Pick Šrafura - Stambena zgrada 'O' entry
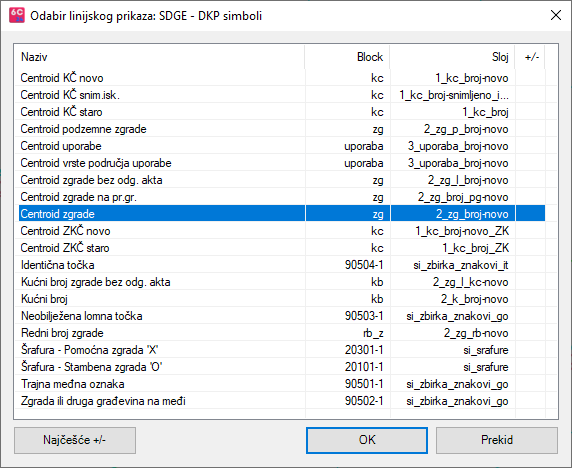This screenshot has height=468, width=572. pyautogui.click(x=282, y=367)
